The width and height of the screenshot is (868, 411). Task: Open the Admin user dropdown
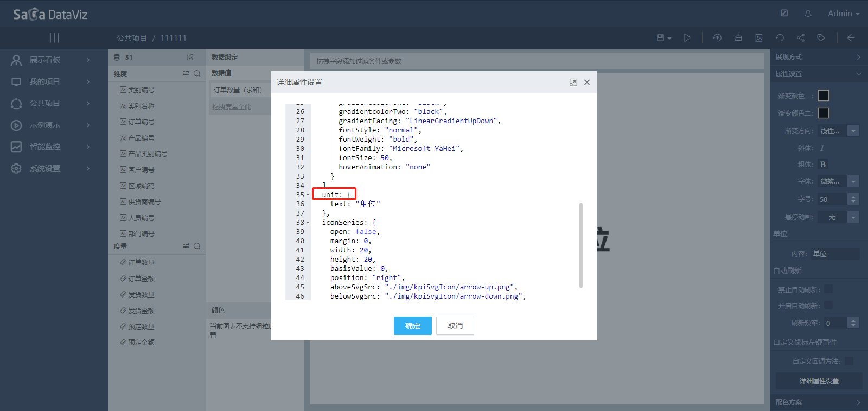click(x=844, y=14)
